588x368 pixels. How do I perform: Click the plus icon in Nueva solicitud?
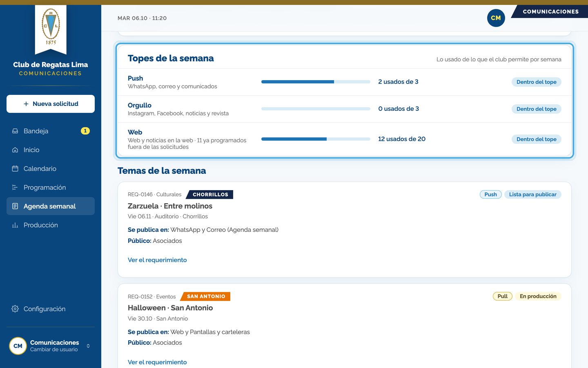pyautogui.click(x=26, y=104)
